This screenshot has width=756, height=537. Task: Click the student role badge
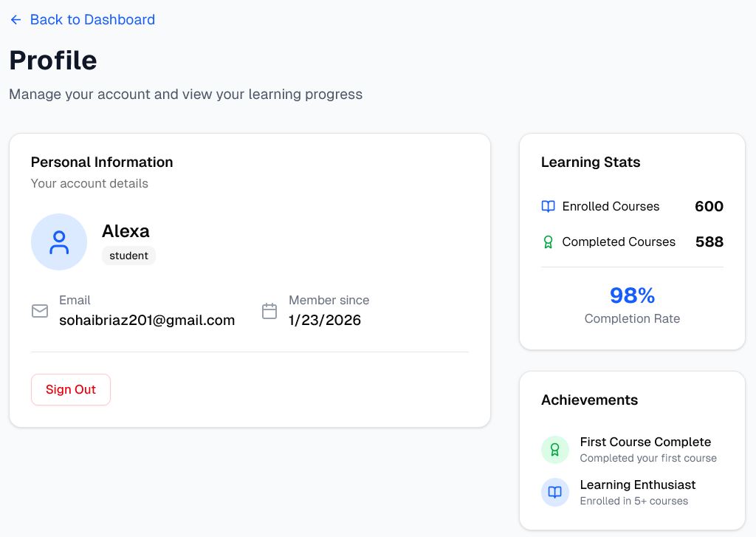click(x=128, y=256)
